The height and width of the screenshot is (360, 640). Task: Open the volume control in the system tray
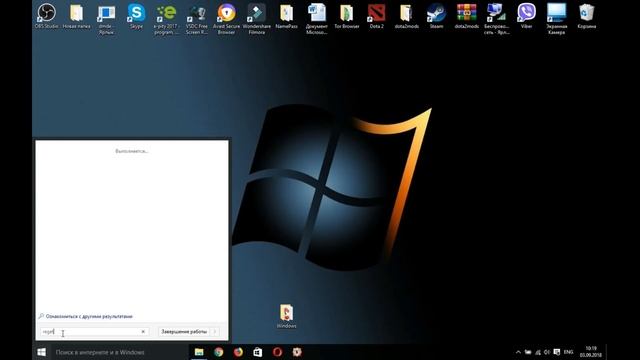pos(547,352)
